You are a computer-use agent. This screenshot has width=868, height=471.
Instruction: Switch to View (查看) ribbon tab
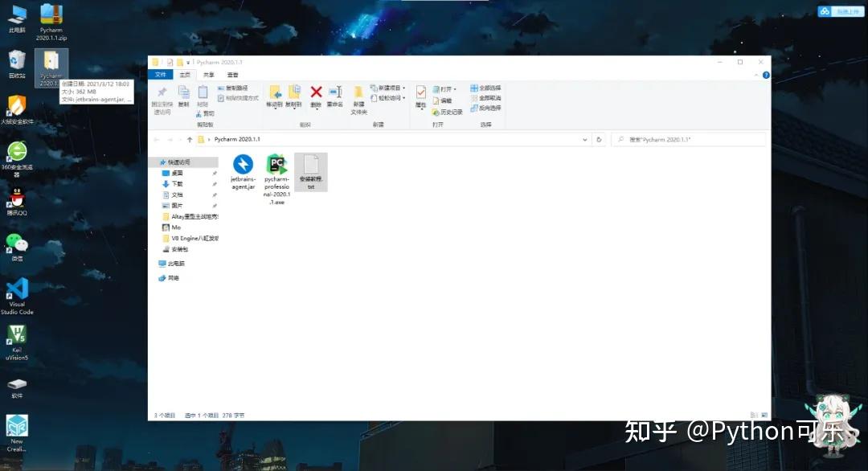232,75
